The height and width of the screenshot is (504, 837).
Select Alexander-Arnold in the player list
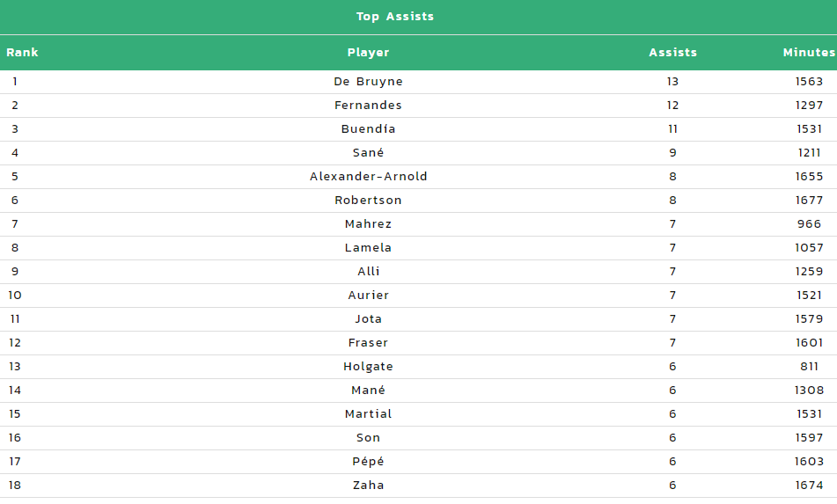coord(368,177)
